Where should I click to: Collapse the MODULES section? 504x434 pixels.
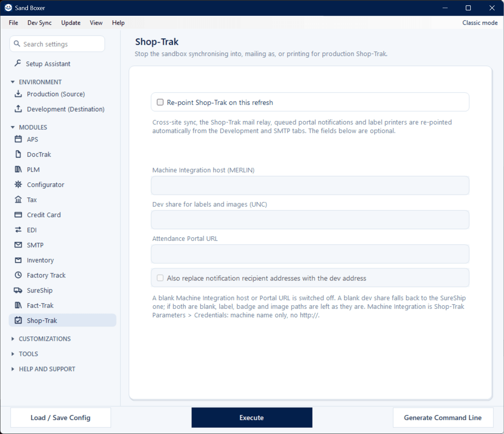(13, 127)
